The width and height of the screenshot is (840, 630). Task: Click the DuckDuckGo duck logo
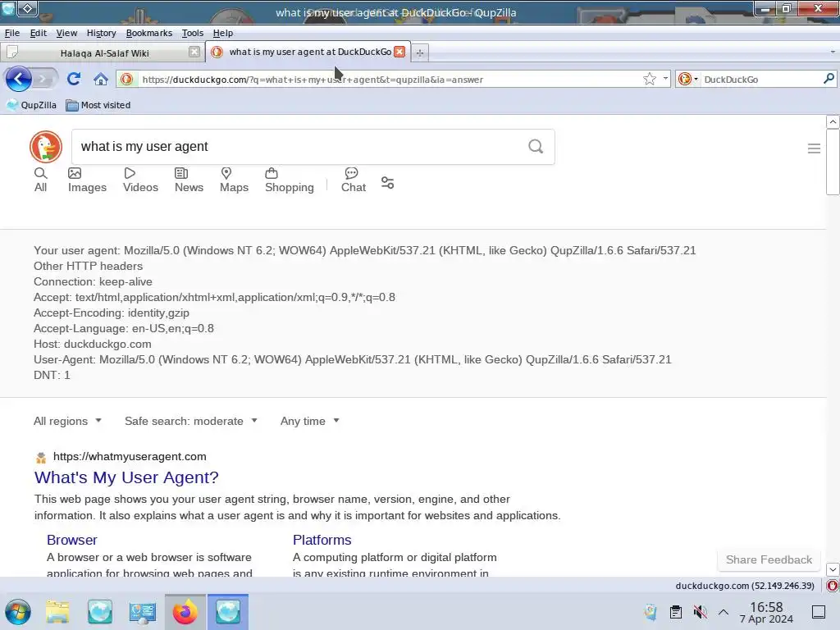(46, 146)
